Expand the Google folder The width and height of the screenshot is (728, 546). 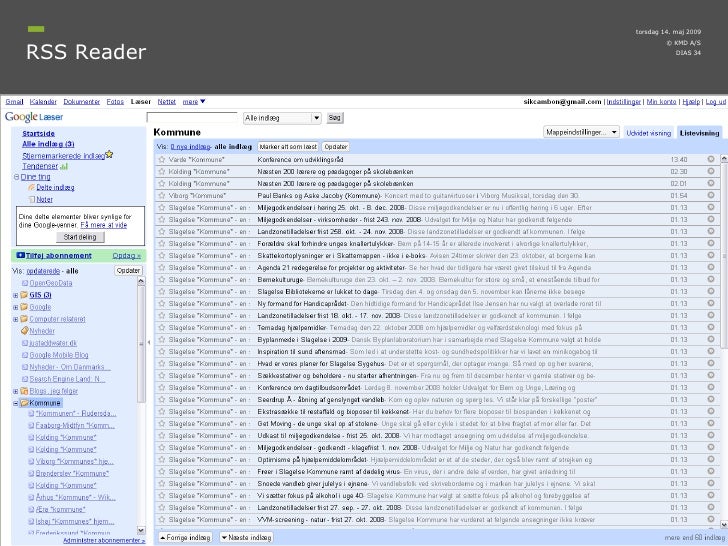15,307
